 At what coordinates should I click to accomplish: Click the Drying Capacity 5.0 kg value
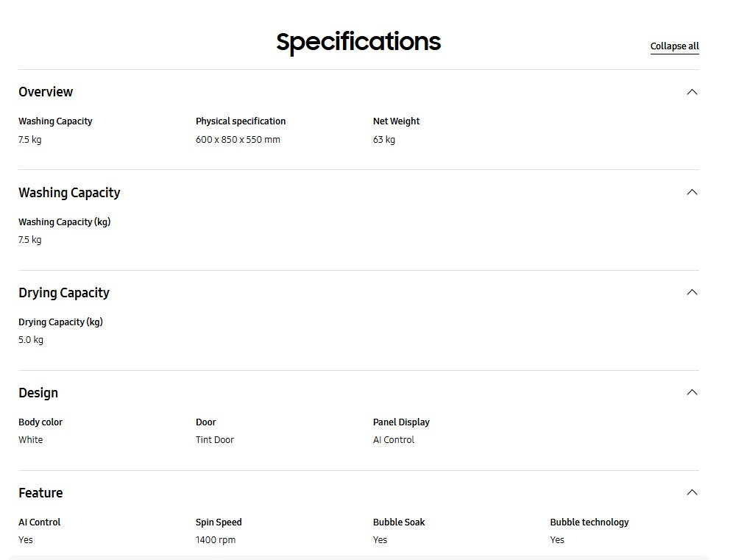click(31, 340)
